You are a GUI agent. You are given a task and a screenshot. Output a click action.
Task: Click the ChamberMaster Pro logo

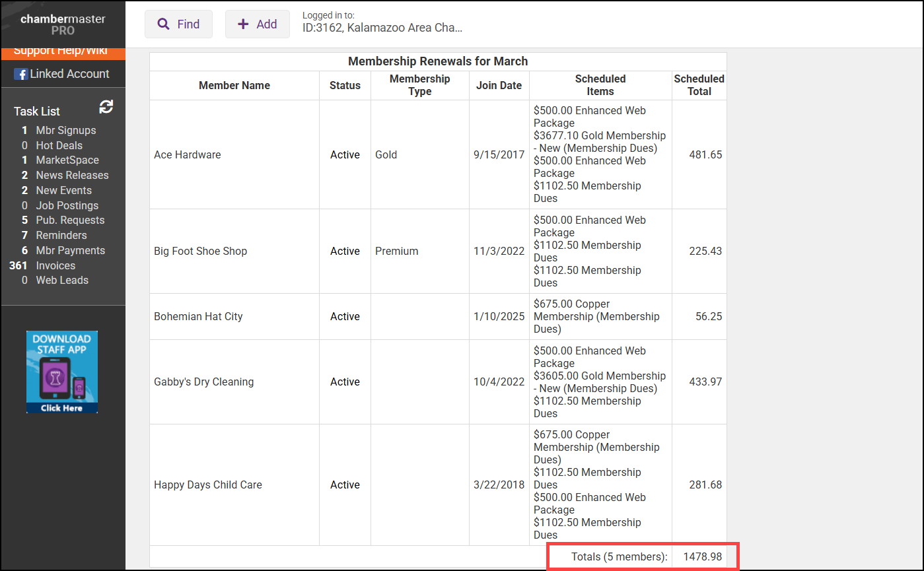point(63,24)
